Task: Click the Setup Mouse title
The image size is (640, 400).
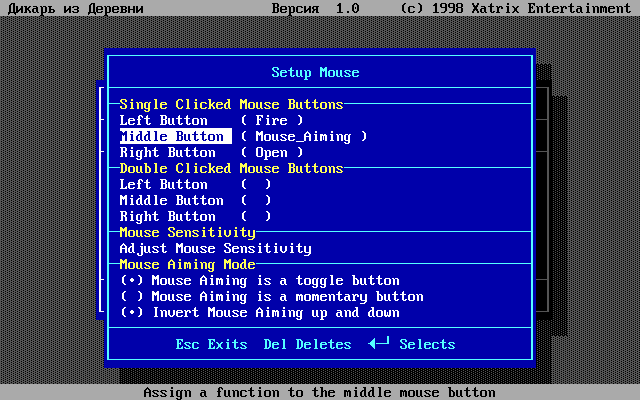Action: [x=316, y=73]
